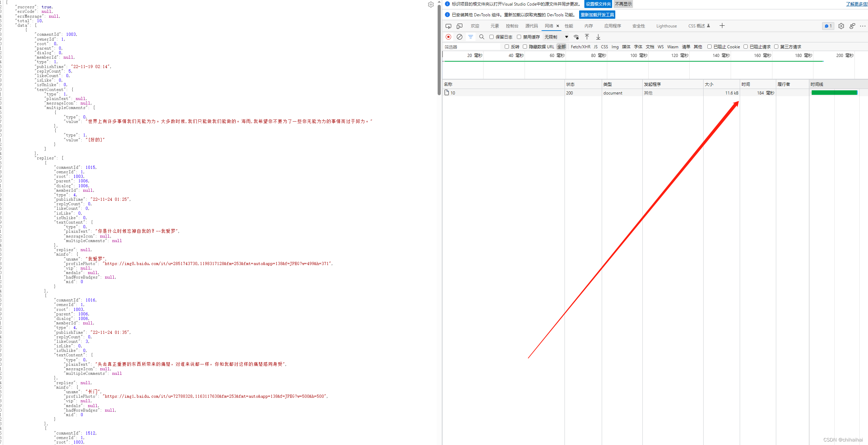868x445 pixels.
Task: Clear the network log
Action: tap(460, 37)
